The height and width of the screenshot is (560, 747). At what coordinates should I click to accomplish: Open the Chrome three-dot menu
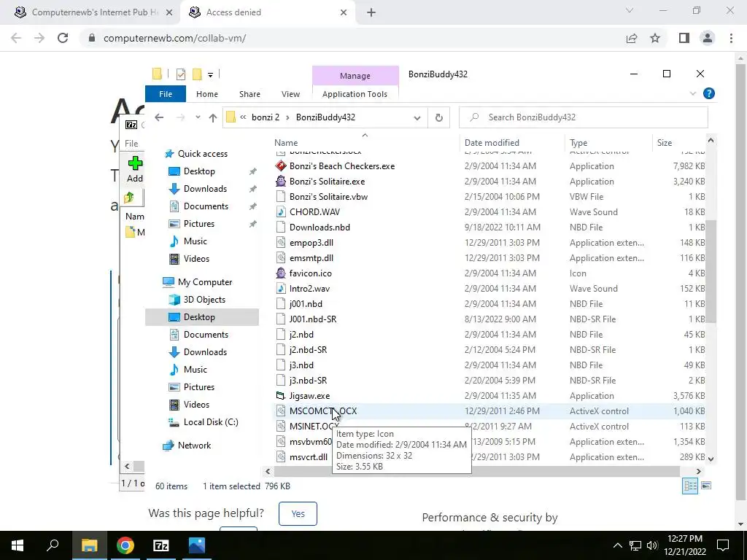tap(731, 38)
